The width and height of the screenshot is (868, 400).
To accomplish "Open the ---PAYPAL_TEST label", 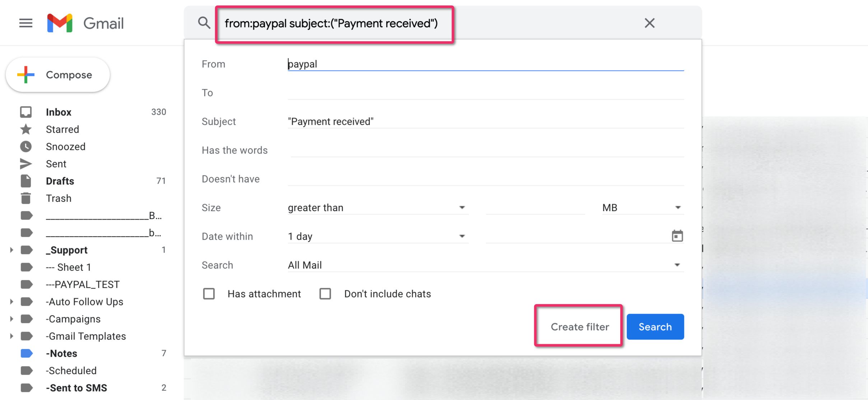I will tap(83, 284).
